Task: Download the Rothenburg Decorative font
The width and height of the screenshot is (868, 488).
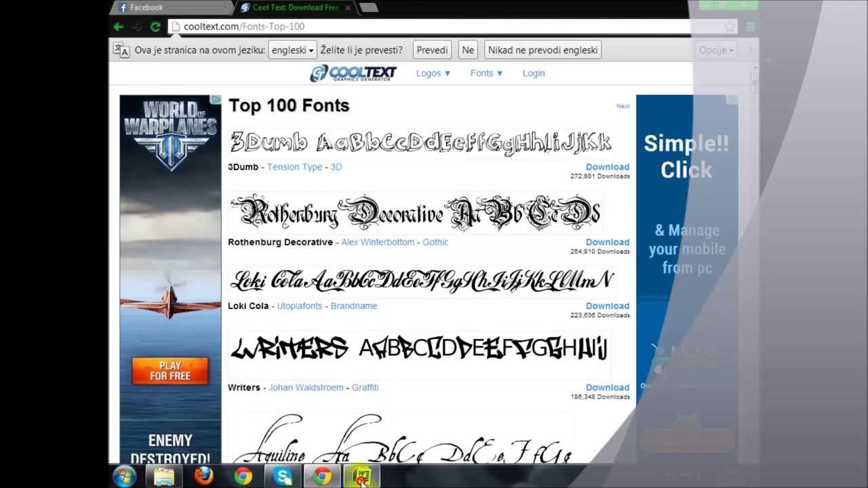Action: pos(608,242)
